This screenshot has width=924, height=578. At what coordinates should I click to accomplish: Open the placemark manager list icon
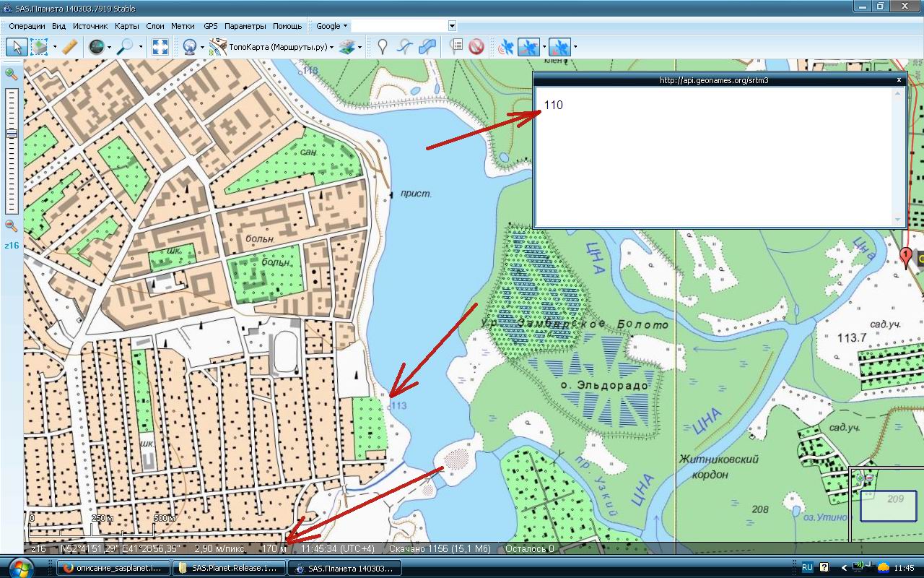[x=456, y=47]
